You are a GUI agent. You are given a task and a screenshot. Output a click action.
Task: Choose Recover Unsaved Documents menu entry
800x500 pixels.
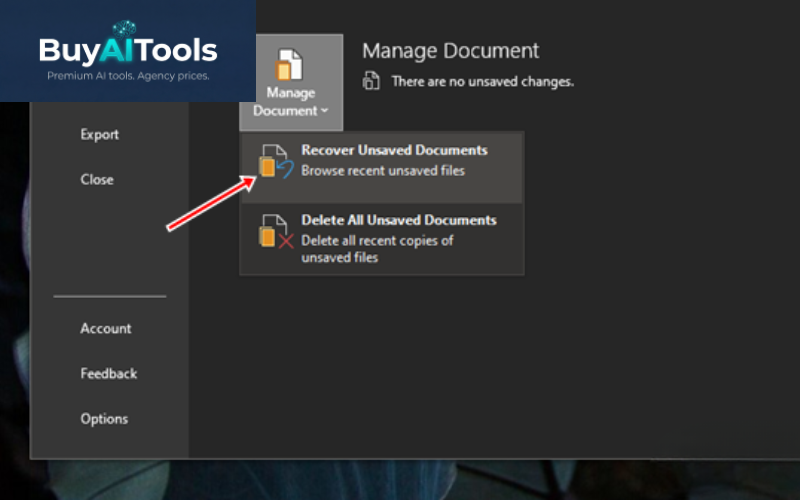click(382, 168)
